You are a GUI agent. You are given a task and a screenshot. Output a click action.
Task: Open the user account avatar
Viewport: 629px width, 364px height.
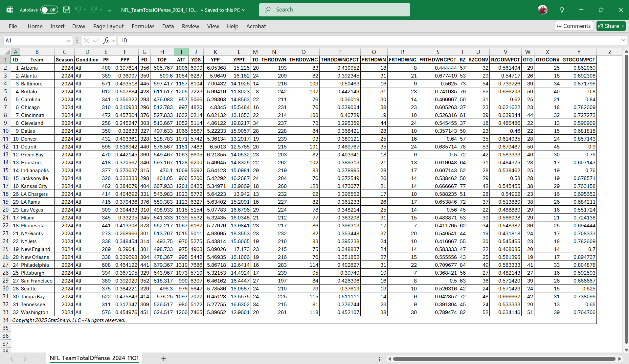tap(543, 10)
